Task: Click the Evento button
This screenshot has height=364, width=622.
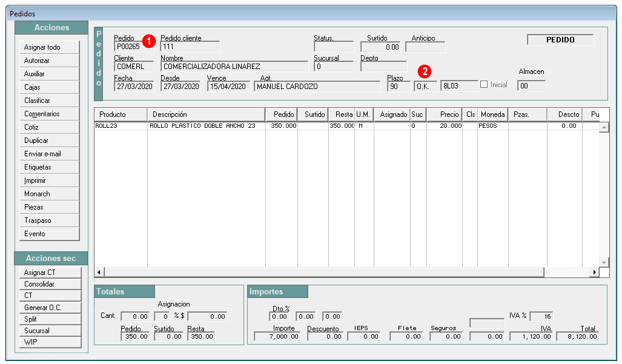Action: coord(50,234)
